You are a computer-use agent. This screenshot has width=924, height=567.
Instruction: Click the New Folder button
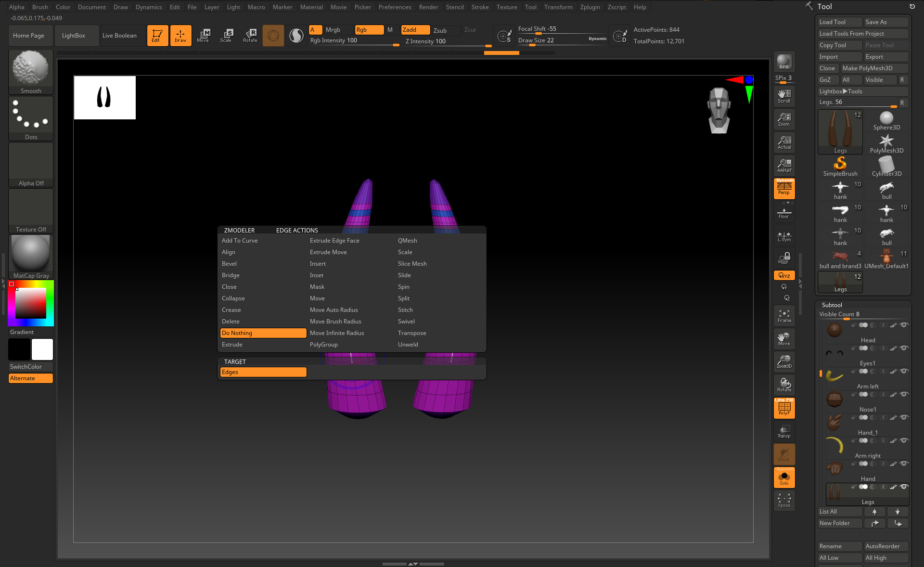840,523
